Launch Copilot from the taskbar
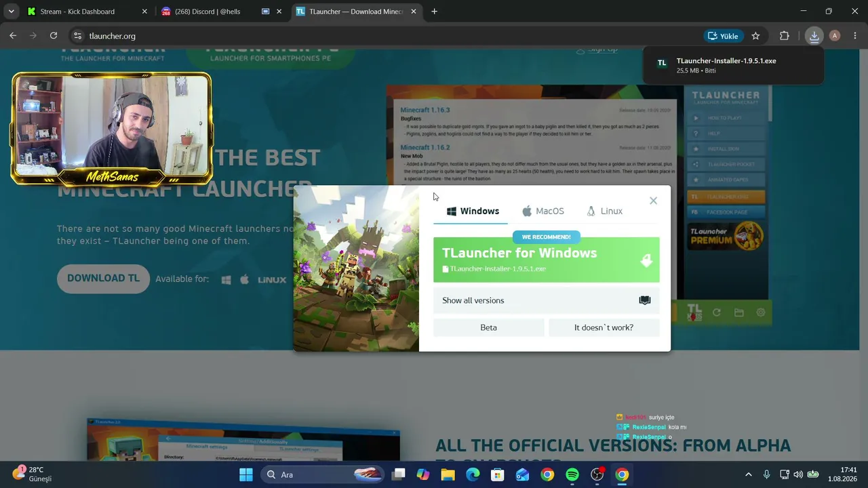The height and width of the screenshot is (488, 868). pos(423,474)
